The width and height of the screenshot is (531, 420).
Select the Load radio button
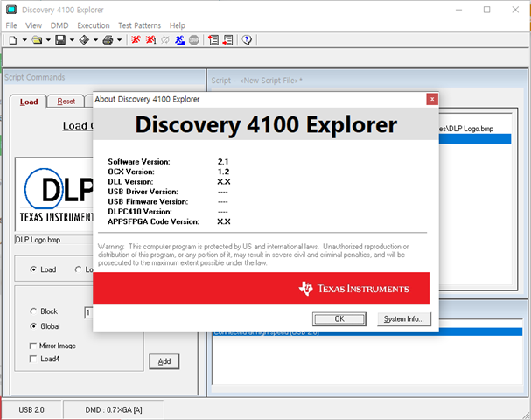pos(33,269)
